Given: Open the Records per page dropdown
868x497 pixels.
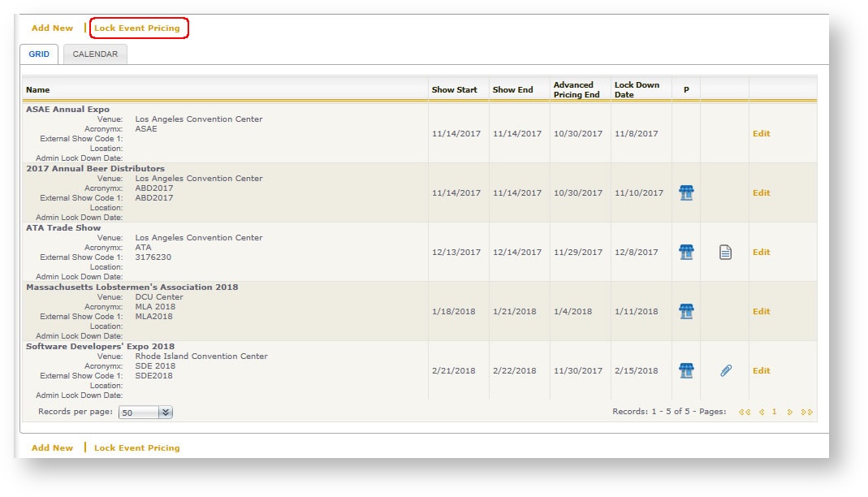Looking at the screenshot, I should 165,413.
